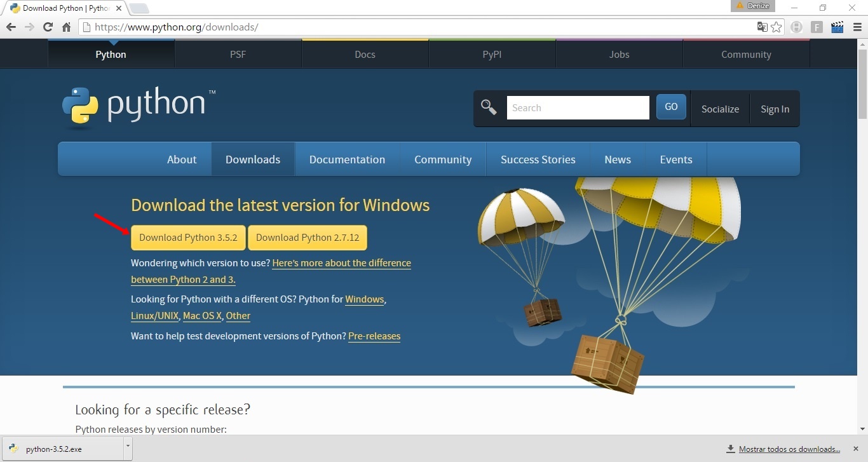Screen dimensions: 868x462
Task: Open the About menu item
Action: click(182, 160)
